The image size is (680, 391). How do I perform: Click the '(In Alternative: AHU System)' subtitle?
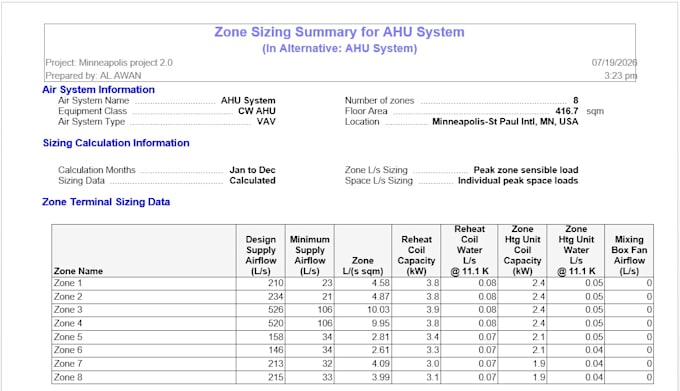pos(339,48)
